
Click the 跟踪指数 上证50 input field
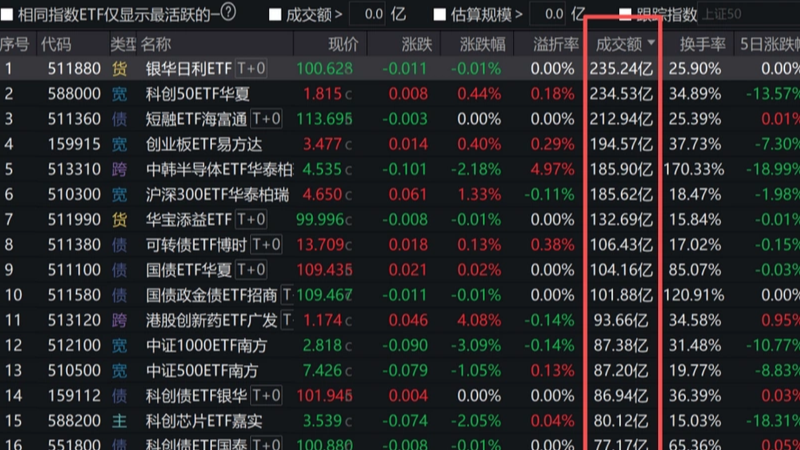(x=748, y=14)
